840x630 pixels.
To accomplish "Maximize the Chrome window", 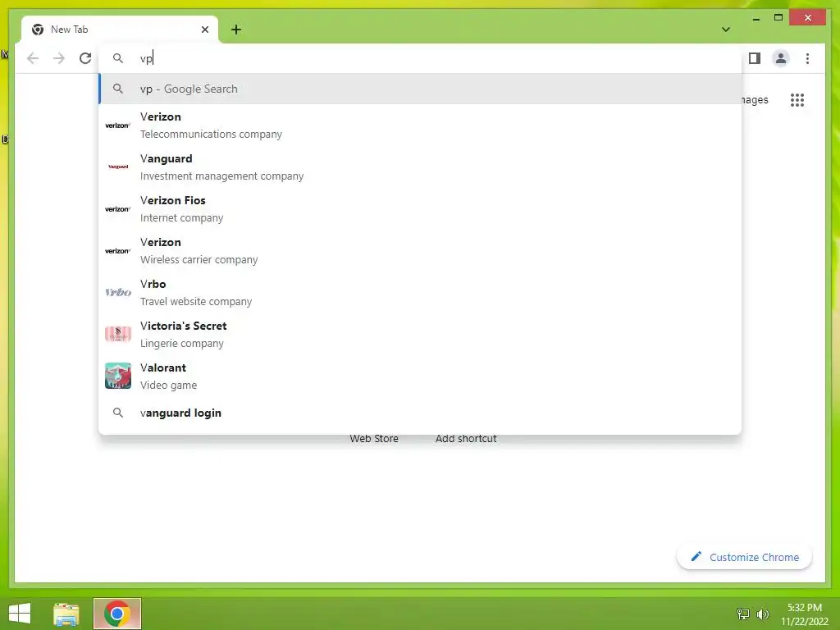I will [x=778, y=18].
